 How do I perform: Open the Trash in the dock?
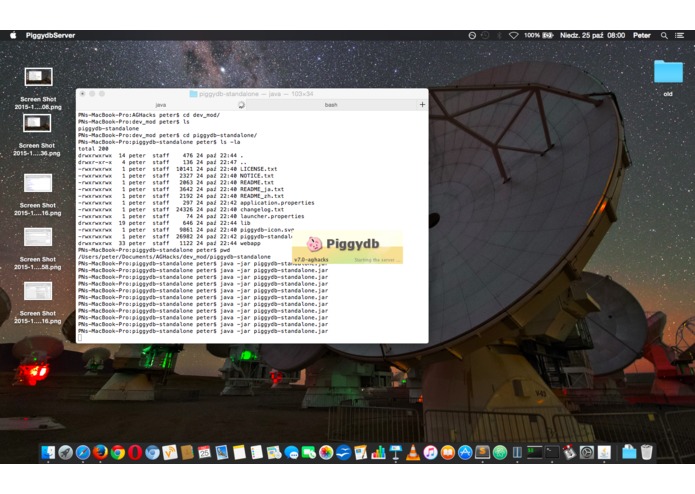(x=647, y=453)
